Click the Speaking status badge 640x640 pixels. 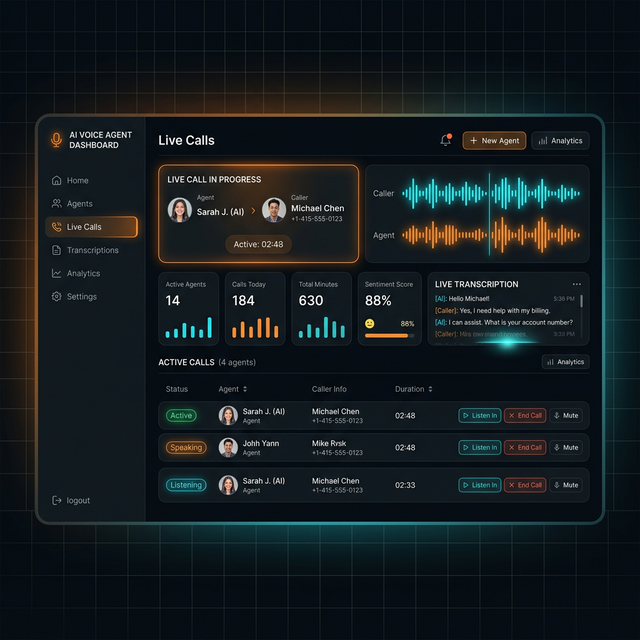(x=186, y=447)
